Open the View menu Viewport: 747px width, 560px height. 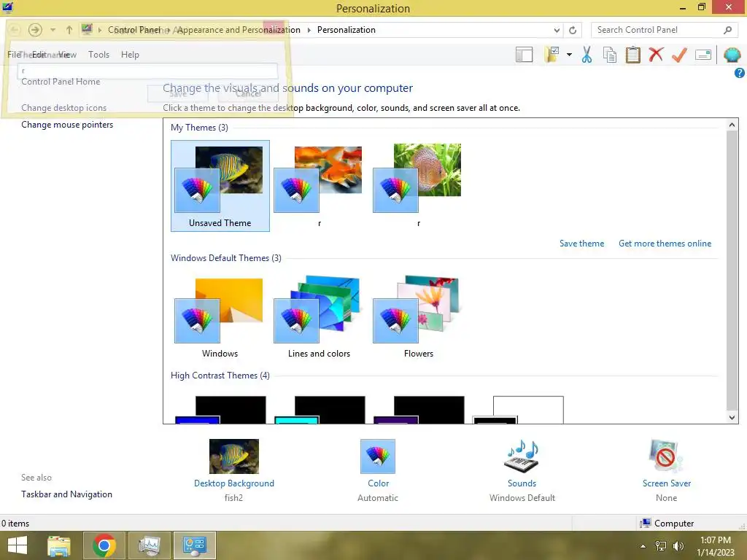[67, 55]
